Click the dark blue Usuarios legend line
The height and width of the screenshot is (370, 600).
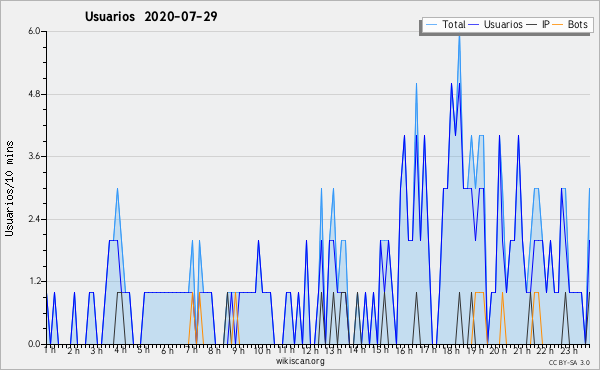474,25
